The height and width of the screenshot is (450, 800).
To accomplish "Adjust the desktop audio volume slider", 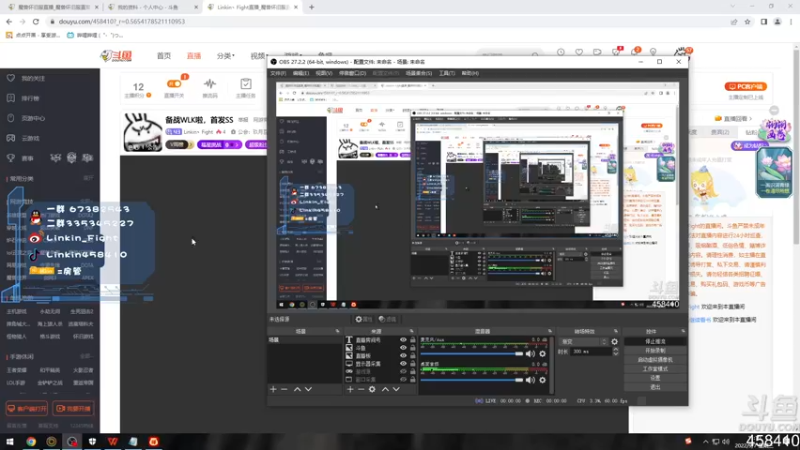I will [472, 380].
